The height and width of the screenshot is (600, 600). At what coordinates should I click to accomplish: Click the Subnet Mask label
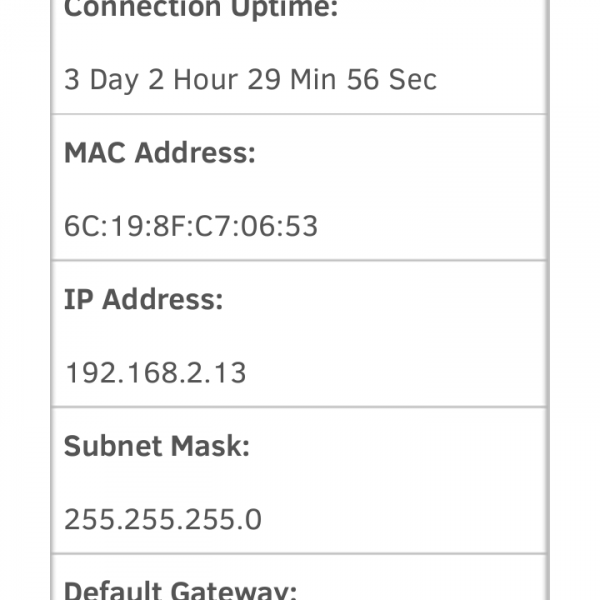156,446
